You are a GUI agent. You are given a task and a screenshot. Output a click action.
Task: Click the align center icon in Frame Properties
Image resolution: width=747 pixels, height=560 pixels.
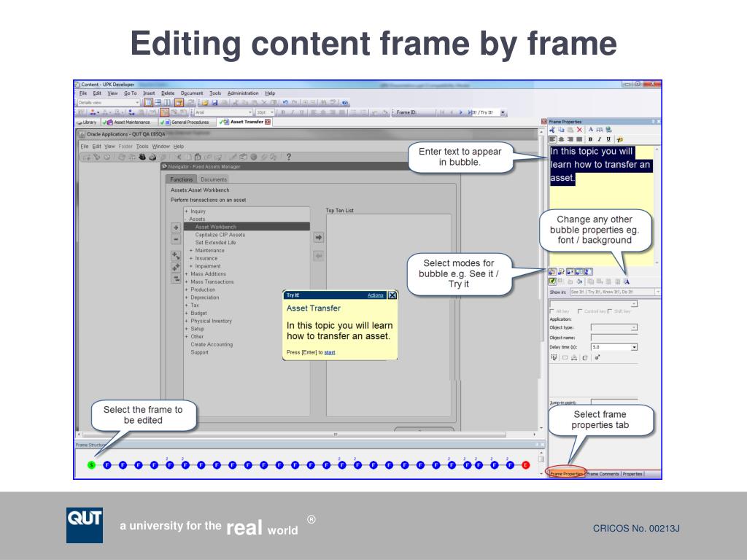click(561, 139)
